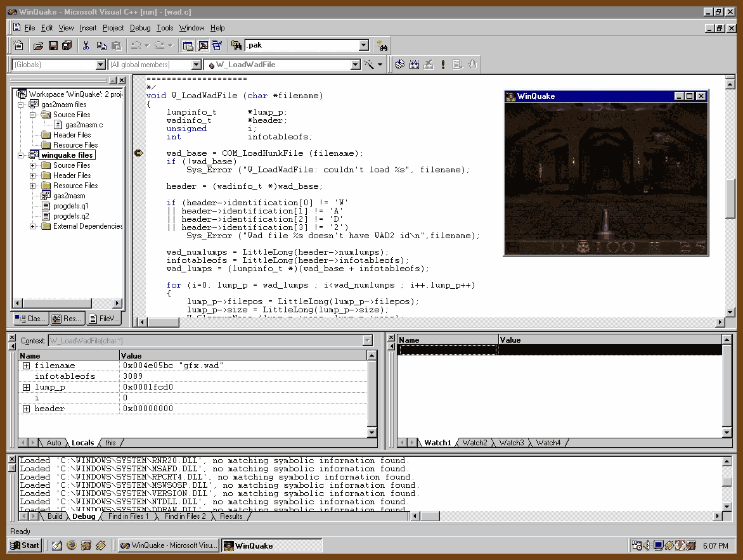Image resolution: width=743 pixels, height=560 pixels.
Task: Open the File menu
Action: (29, 28)
